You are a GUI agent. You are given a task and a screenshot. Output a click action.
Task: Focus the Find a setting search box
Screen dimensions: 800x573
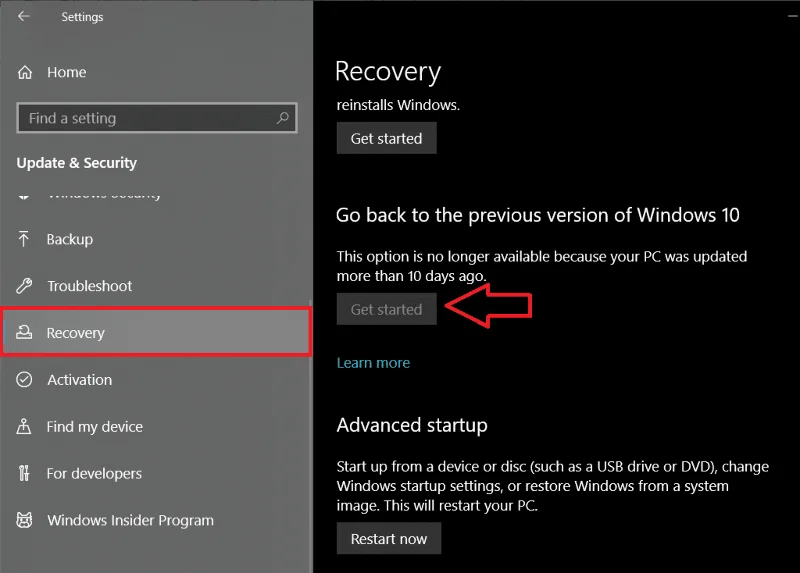tap(157, 118)
